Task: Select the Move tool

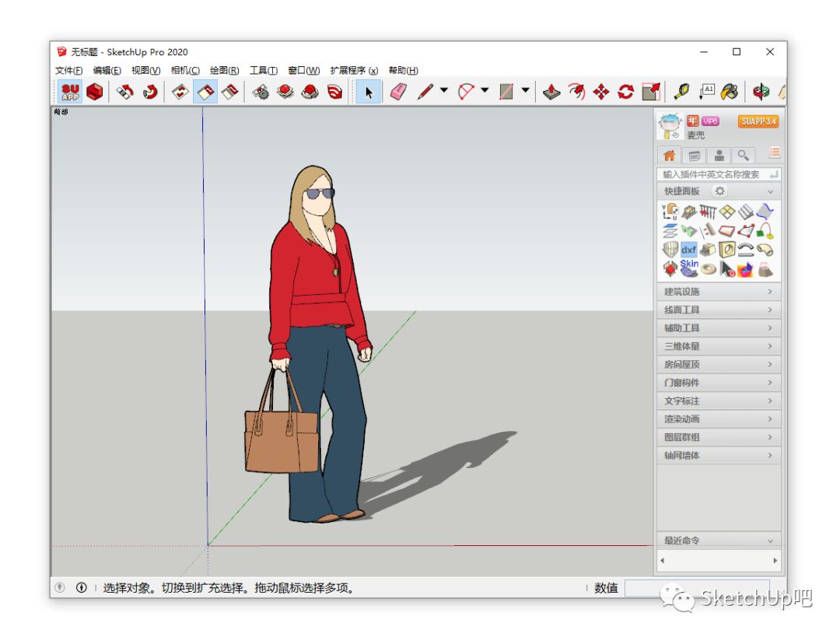Action: (601, 92)
